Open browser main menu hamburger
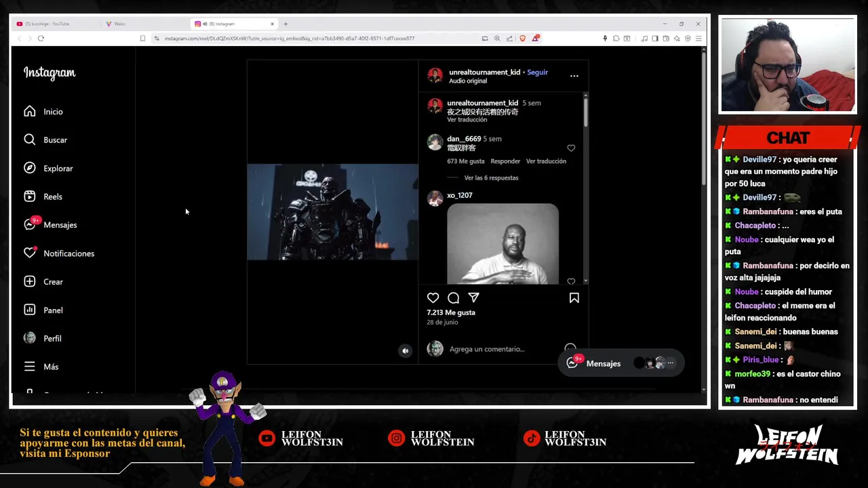Image resolution: width=868 pixels, height=488 pixels. (x=698, y=39)
